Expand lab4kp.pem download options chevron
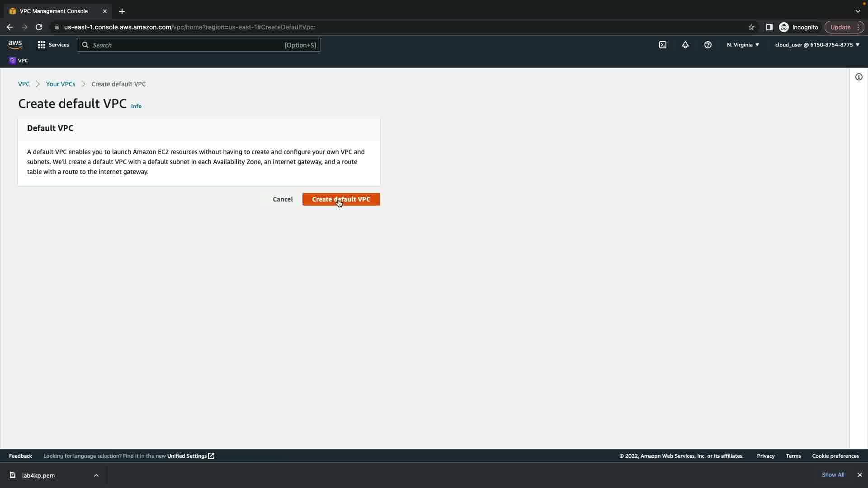Screen dimensions: 868x488 tap(96, 475)
